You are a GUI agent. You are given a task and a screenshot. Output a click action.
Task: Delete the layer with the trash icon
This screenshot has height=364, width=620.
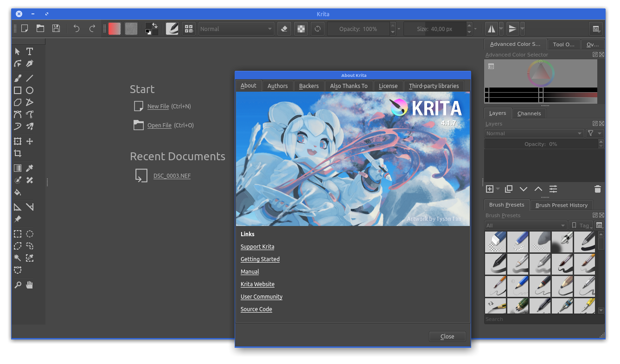[598, 189]
